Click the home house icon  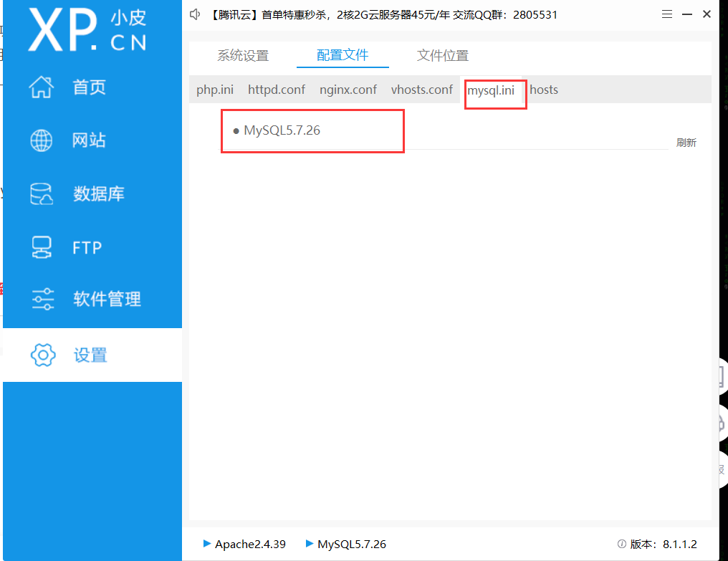coord(42,87)
